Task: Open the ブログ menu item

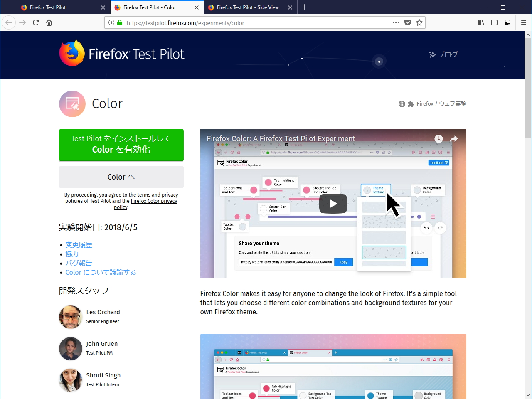Action: pos(443,54)
